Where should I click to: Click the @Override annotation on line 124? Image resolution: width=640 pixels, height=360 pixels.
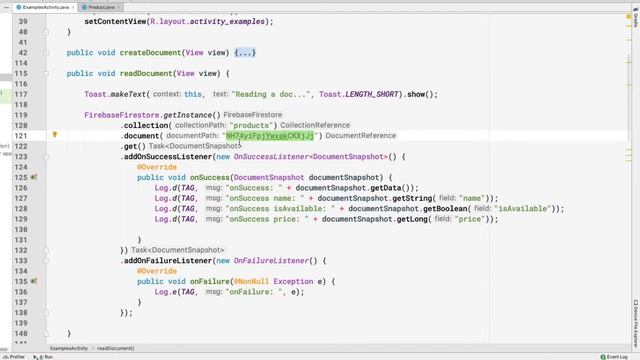[157, 167]
